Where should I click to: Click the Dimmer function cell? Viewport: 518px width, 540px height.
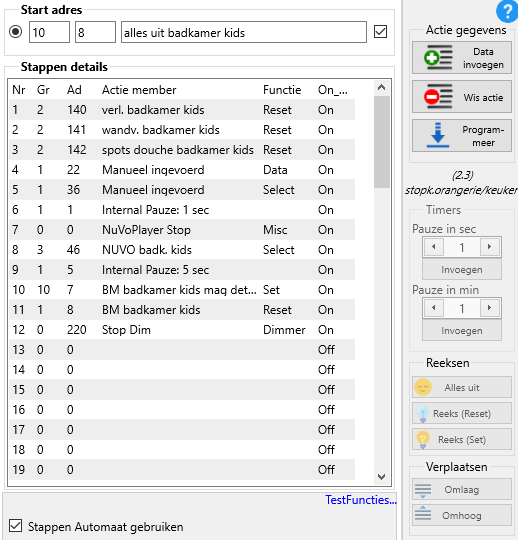point(284,330)
